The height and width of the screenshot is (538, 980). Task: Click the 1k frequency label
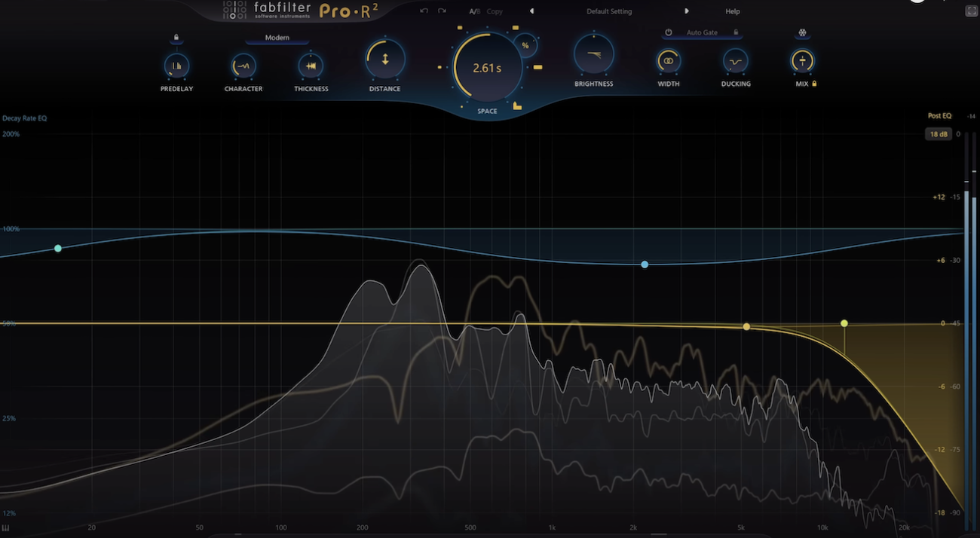[552, 527]
